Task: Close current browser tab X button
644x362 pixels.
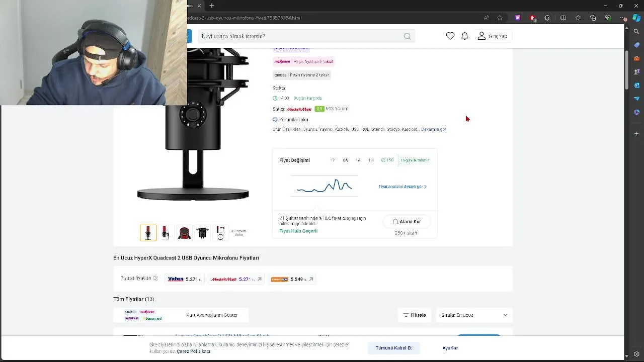Action: point(199,6)
